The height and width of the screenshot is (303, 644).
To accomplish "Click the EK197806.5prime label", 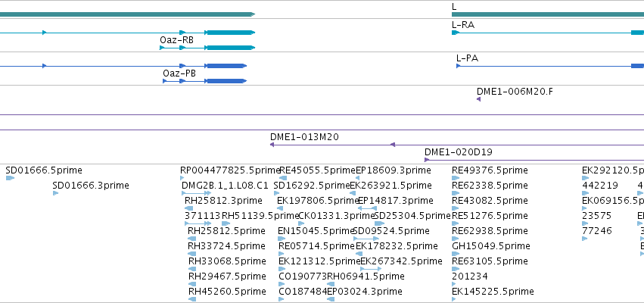I will [x=319, y=201].
